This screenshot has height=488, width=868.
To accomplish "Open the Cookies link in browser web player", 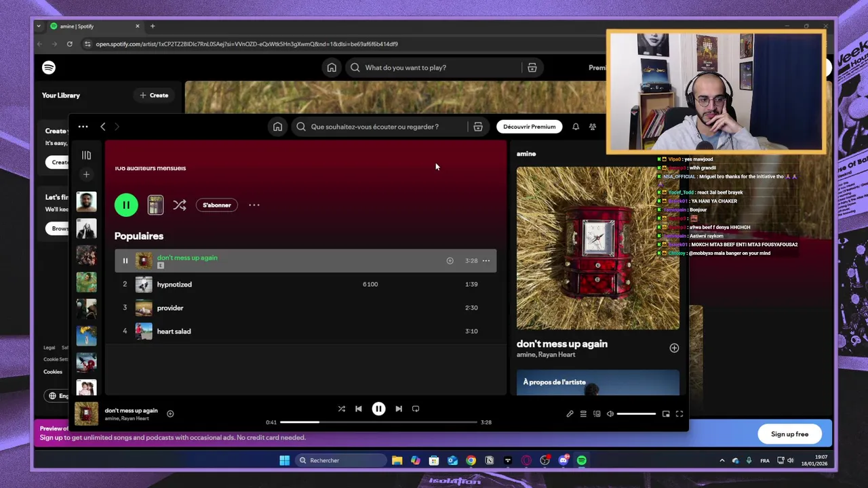I will click(53, 371).
